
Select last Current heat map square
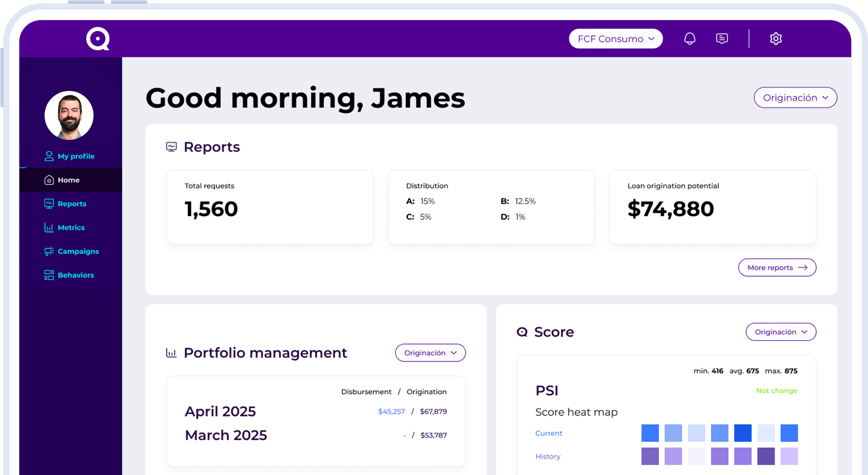point(789,433)
